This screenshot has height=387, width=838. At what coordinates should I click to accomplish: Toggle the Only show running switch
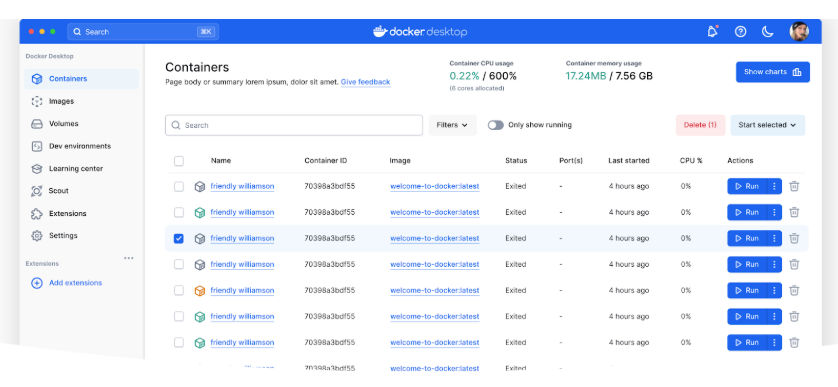[495, 125]
